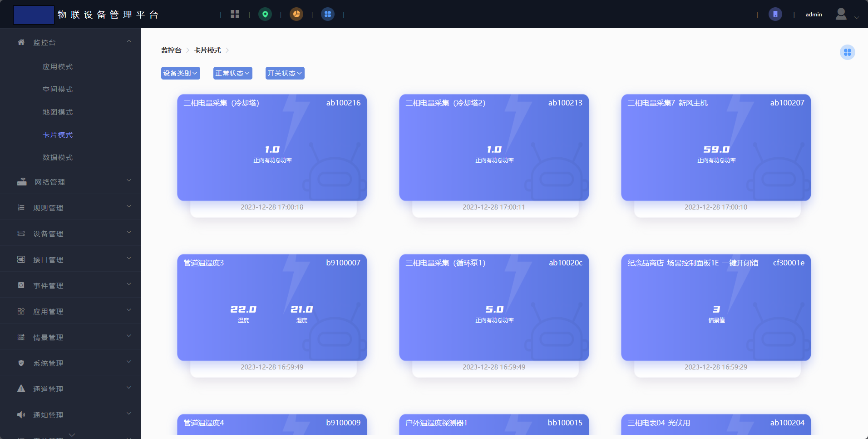Select 应用模式 in the sidebar
The width and height of the screenshot is (868, 439).
[x=58, y=67]
